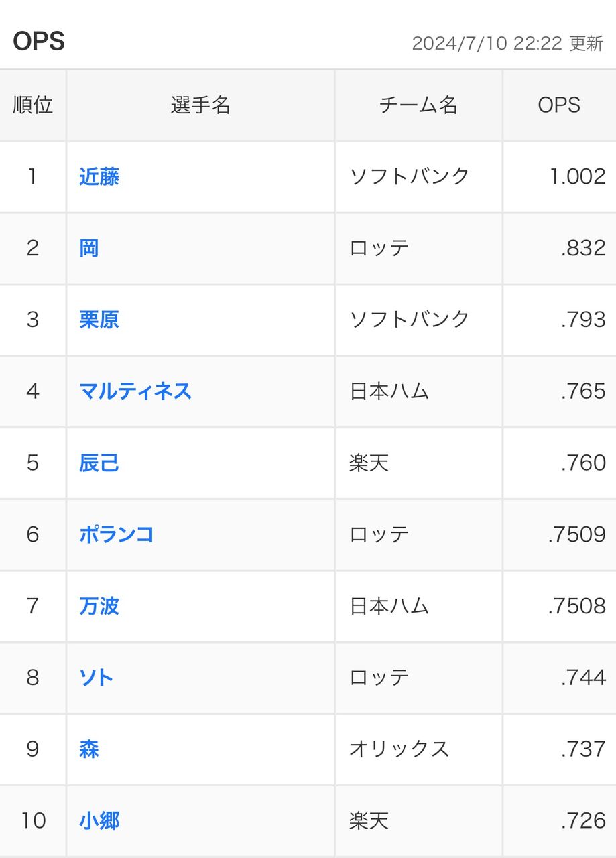Open player link 森
Viewport: 616px width, 858px height.
89,749
